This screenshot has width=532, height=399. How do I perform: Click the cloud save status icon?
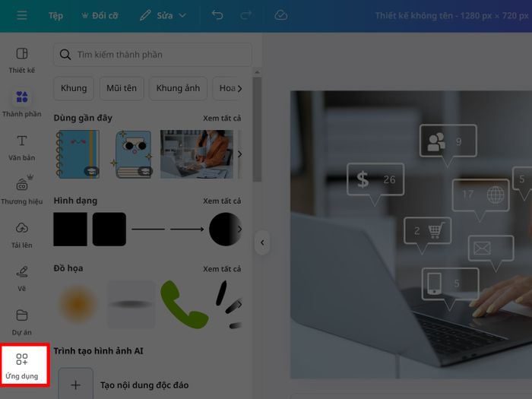pos(281,15)
